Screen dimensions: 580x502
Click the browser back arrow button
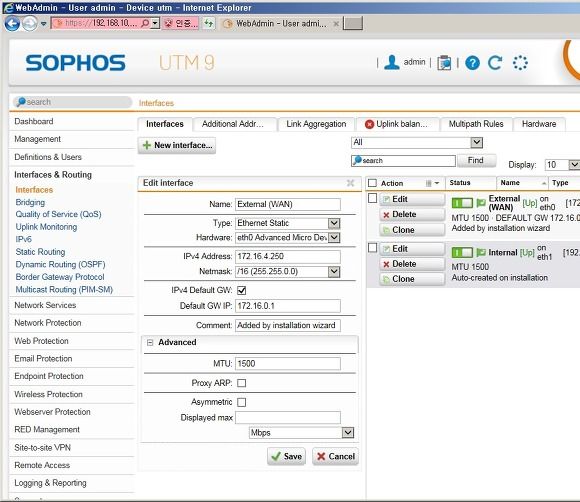[x=12, y=24]
